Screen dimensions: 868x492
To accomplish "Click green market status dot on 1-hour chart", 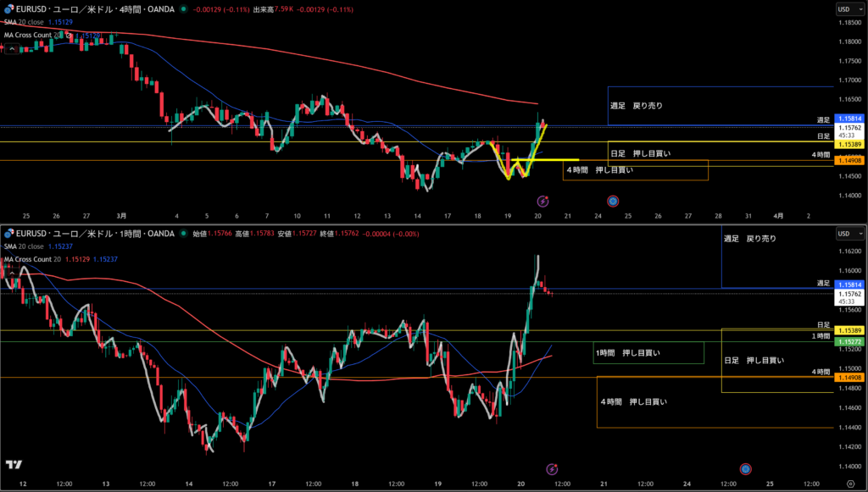I will click(x=183, y=233).
